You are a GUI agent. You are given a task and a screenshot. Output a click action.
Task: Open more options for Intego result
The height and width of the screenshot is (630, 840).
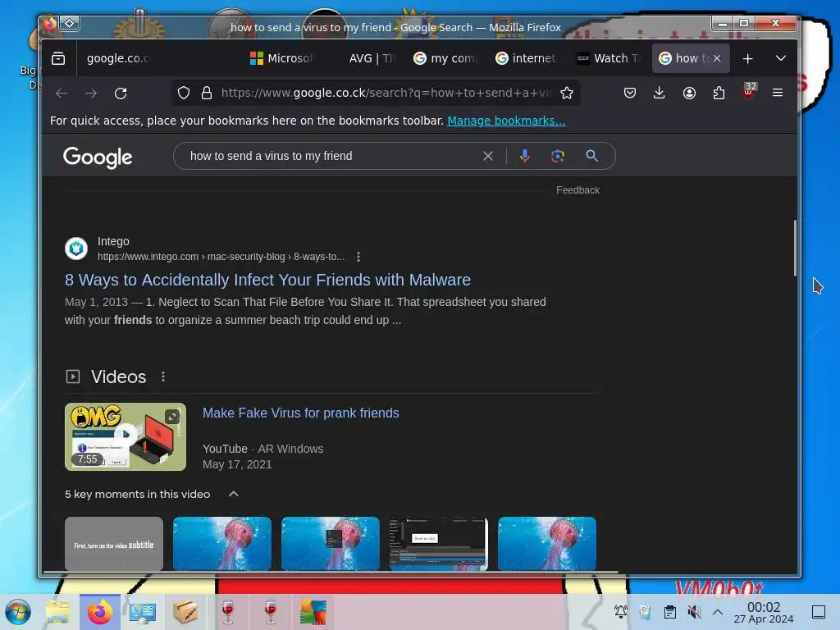tap(358, 257)
